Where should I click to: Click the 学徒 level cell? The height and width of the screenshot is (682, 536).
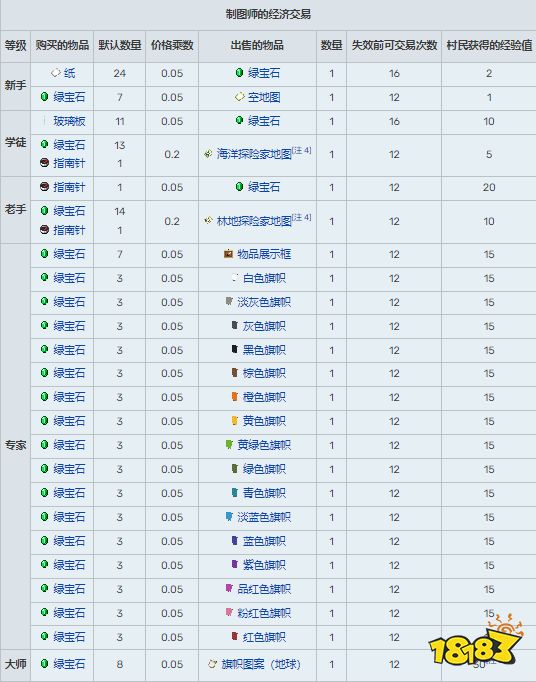coord(16,143)
